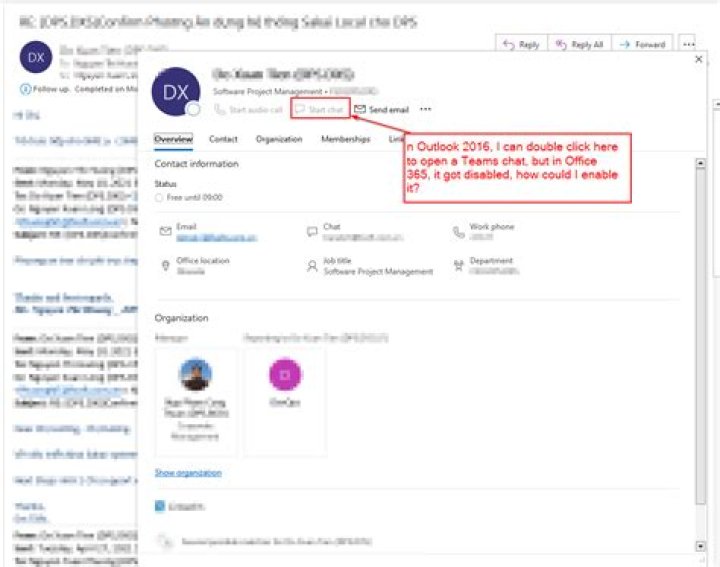Click the Department value text

tap(494, 271)
